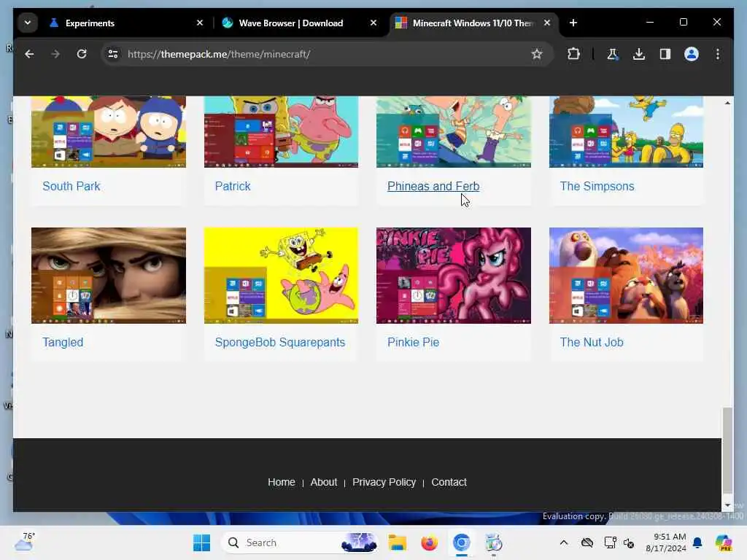Screen dimensions: 747x560
Task: Reload the current page
Action: 82,54
